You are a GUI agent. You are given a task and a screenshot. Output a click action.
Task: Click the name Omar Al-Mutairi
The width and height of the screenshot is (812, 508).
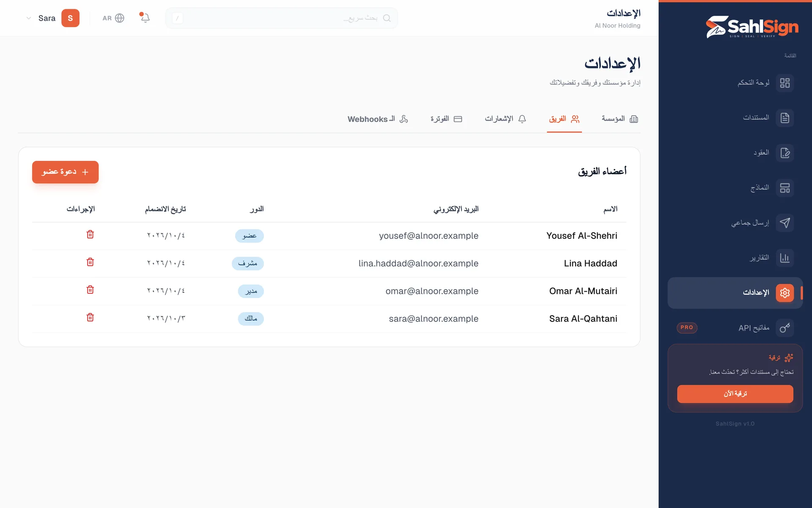point(583,291)
